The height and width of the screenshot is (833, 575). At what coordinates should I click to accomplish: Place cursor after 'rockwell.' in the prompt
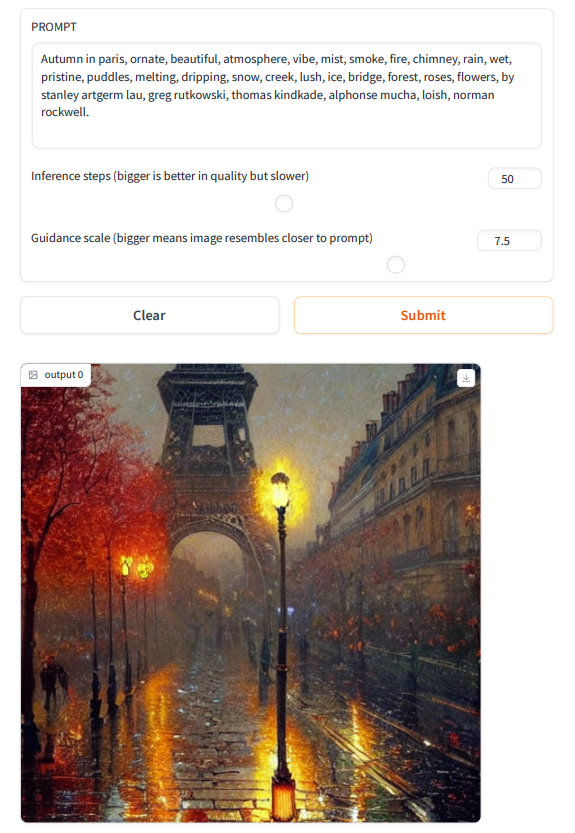(x=90, y=112)
